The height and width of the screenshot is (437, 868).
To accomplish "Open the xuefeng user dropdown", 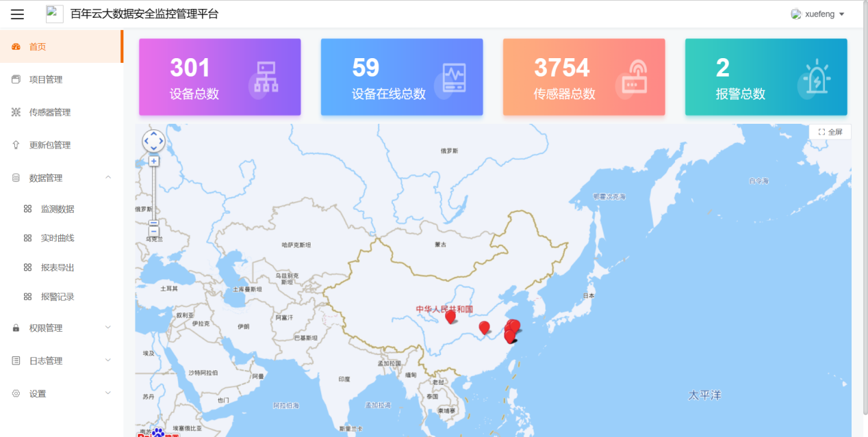I will [x=818, y=14].
